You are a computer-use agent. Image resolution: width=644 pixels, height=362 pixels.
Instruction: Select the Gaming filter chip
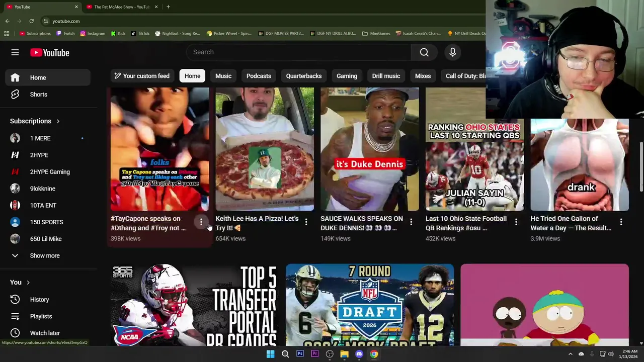click(347, 76)
